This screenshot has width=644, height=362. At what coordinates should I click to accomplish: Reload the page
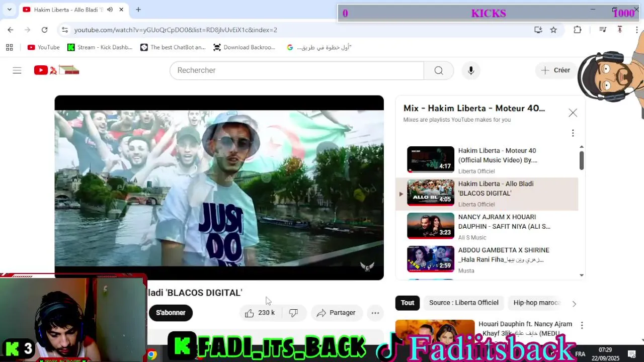tap(44, 30)
